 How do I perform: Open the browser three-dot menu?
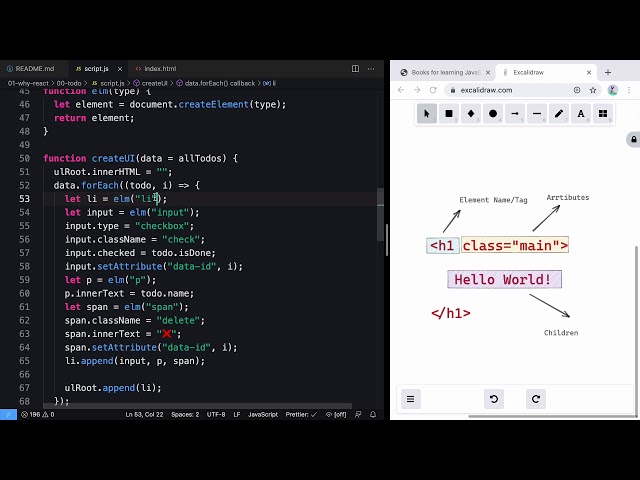click(629, 90)
